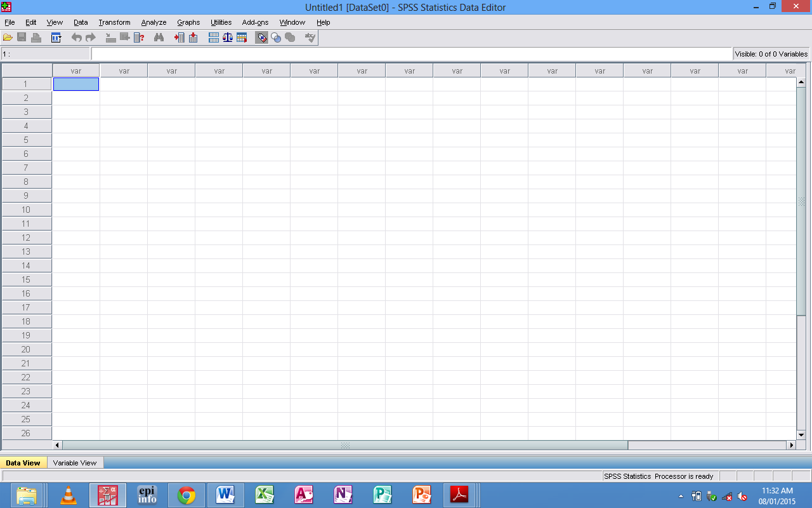Click the cell editor input field
Screen dimensions: 812x508
coord(412,53)
